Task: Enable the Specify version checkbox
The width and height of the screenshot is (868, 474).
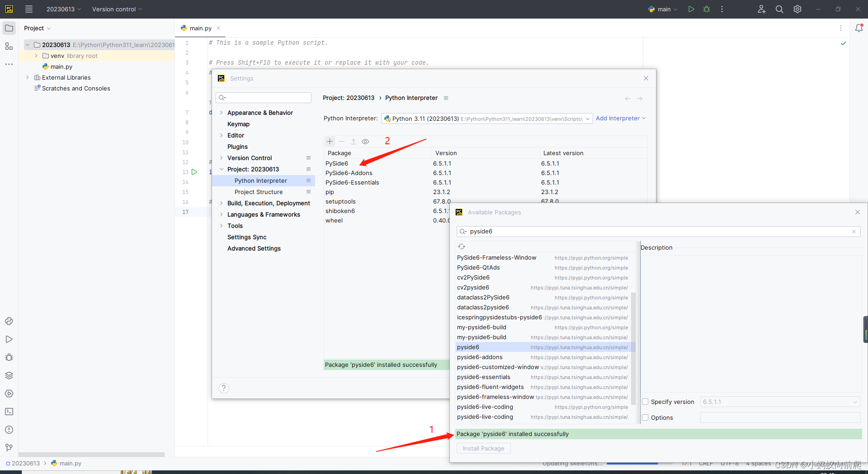Action: [x=645, y=402]
